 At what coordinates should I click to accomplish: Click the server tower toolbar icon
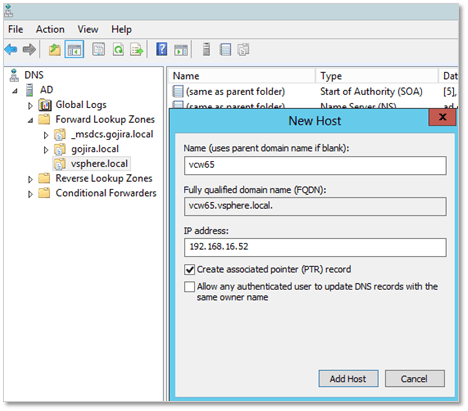point(206,49)
